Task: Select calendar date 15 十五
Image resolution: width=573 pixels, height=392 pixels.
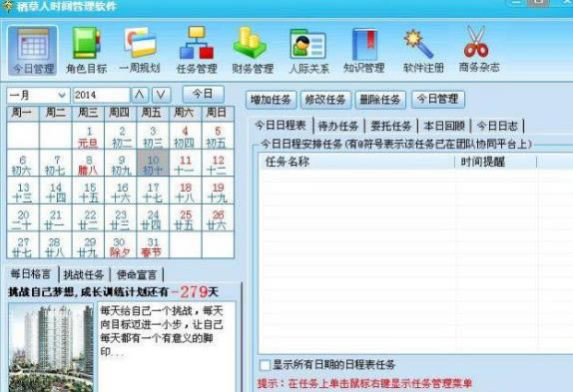Action: tap(89, 192)
